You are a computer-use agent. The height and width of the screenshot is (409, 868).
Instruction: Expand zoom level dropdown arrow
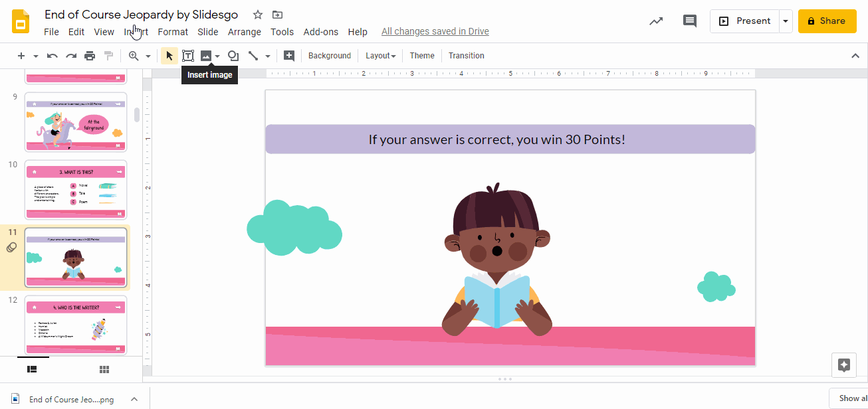[x=148, y=56]
